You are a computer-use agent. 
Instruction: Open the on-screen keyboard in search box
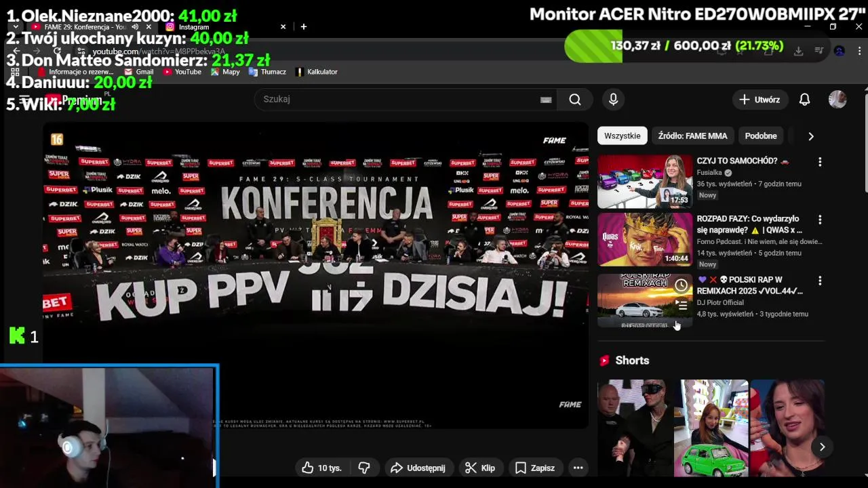pos(546,100)
